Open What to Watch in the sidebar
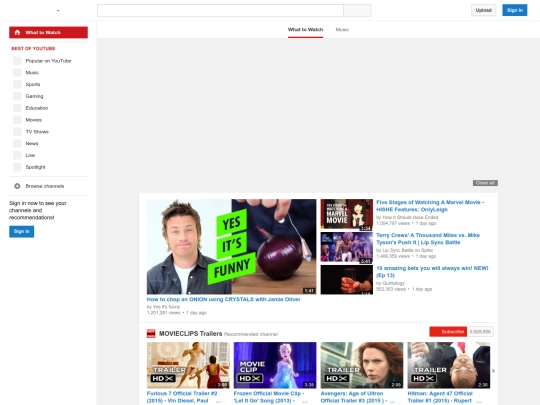Image resolution: width=540 pixels, height=405 pixels. (48, 32)
